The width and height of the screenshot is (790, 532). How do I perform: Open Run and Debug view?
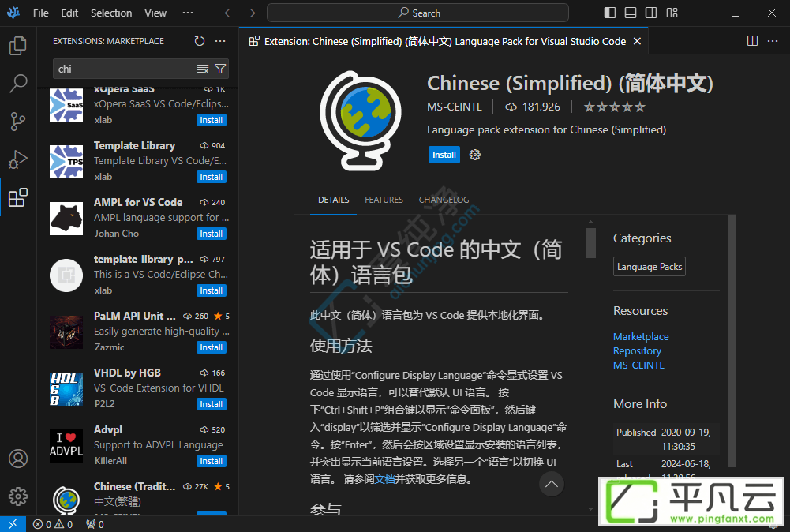[18, 159]
